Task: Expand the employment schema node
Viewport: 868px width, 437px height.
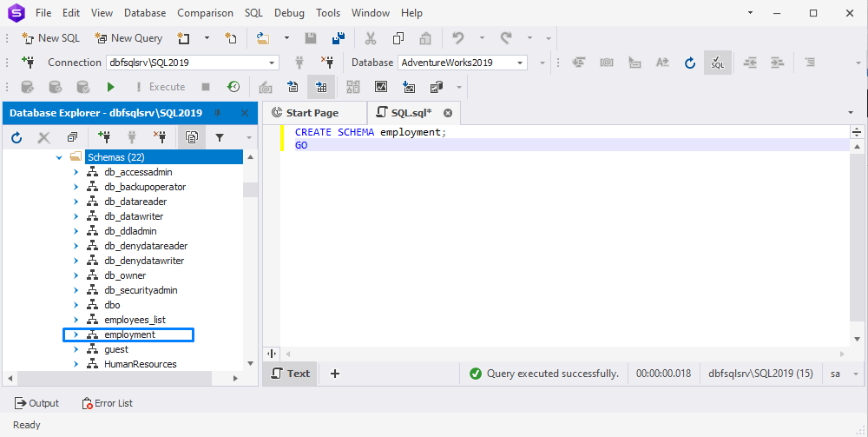Action: [x=76, y=334]
